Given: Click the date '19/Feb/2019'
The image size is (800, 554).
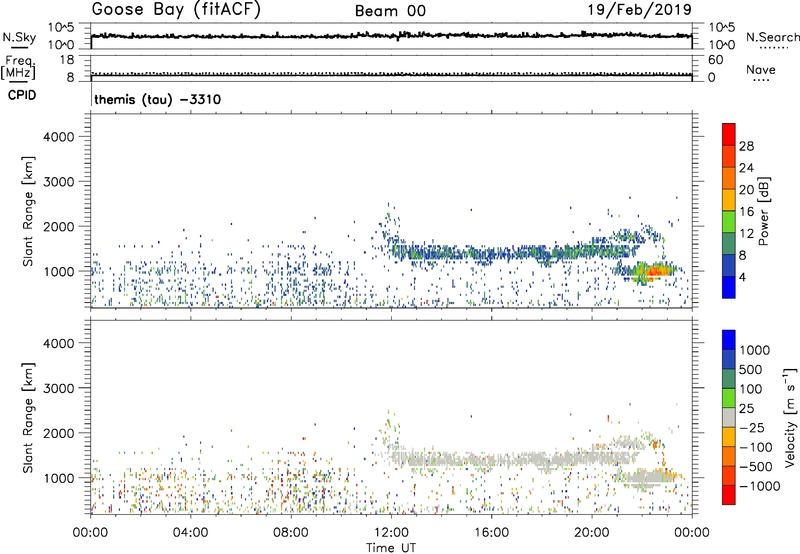Looking at the screenshot, I should click(640, 10).
